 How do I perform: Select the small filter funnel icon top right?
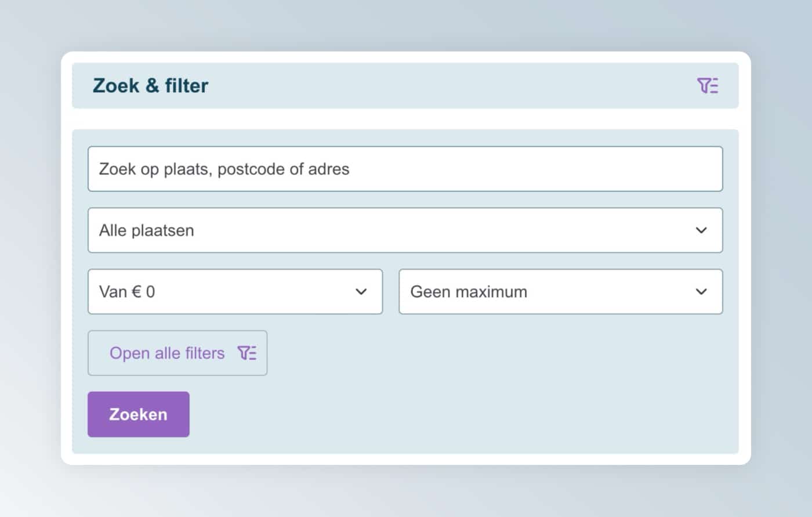708,85
